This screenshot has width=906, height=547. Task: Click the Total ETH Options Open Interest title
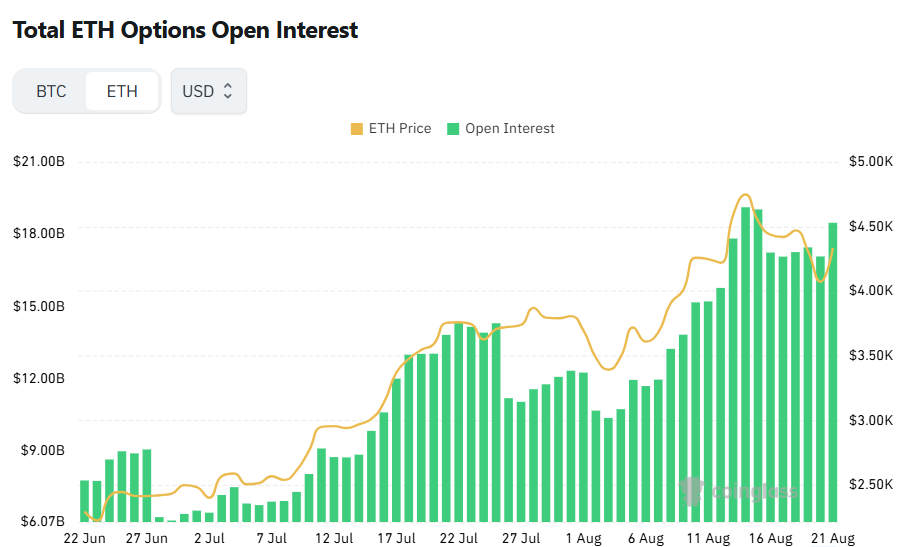coord(185,30)
